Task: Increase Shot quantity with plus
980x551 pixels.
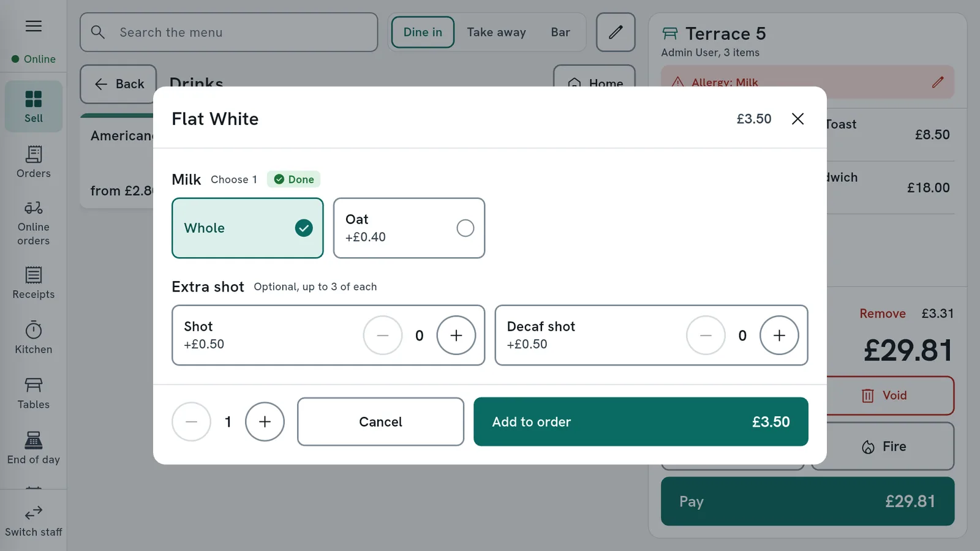Action: click(456, 335)
